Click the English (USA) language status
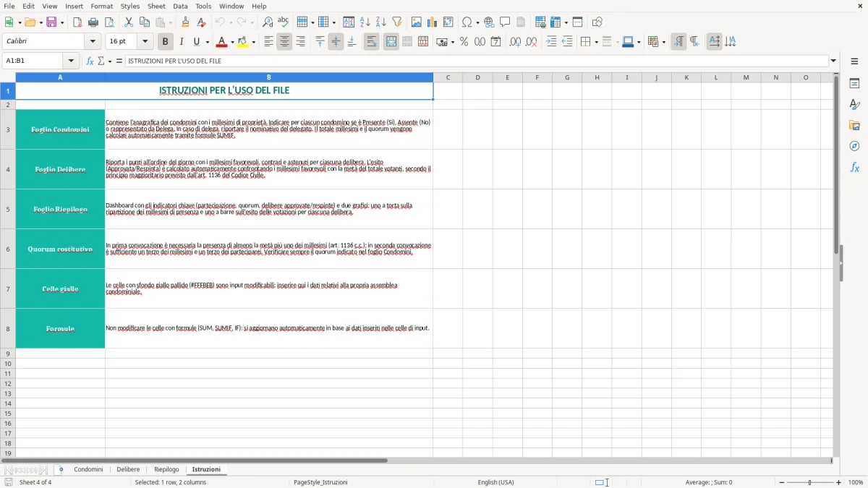The image size is (868, 488). (496, 482)
